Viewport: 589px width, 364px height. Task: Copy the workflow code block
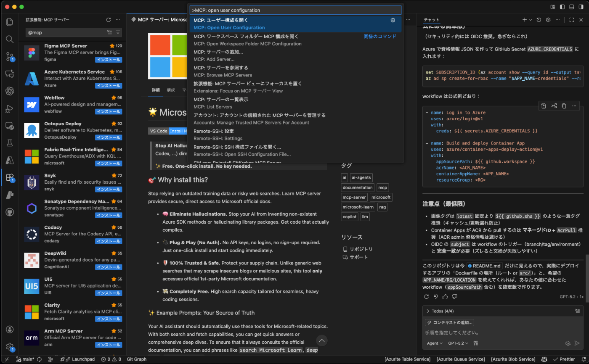(564, 106)
